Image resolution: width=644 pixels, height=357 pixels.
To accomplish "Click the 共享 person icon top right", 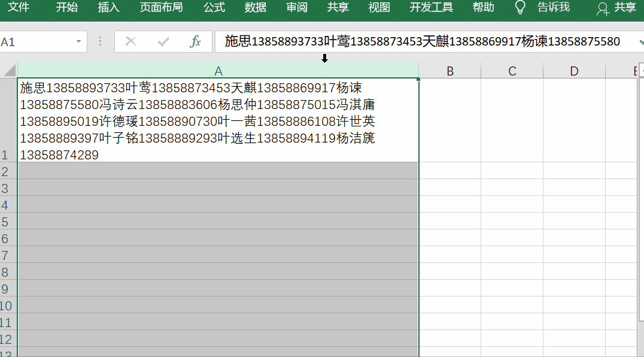I will coord(603,10).
